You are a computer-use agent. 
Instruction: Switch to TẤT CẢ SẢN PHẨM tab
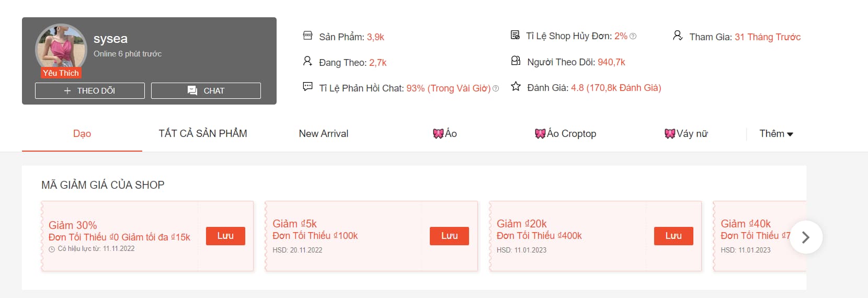[203, 134]
